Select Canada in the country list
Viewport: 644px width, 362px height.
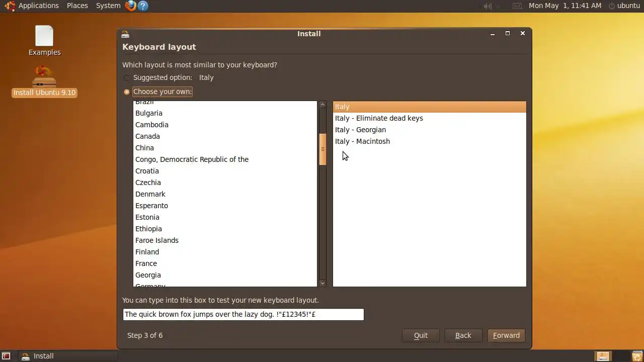(225, 136)
